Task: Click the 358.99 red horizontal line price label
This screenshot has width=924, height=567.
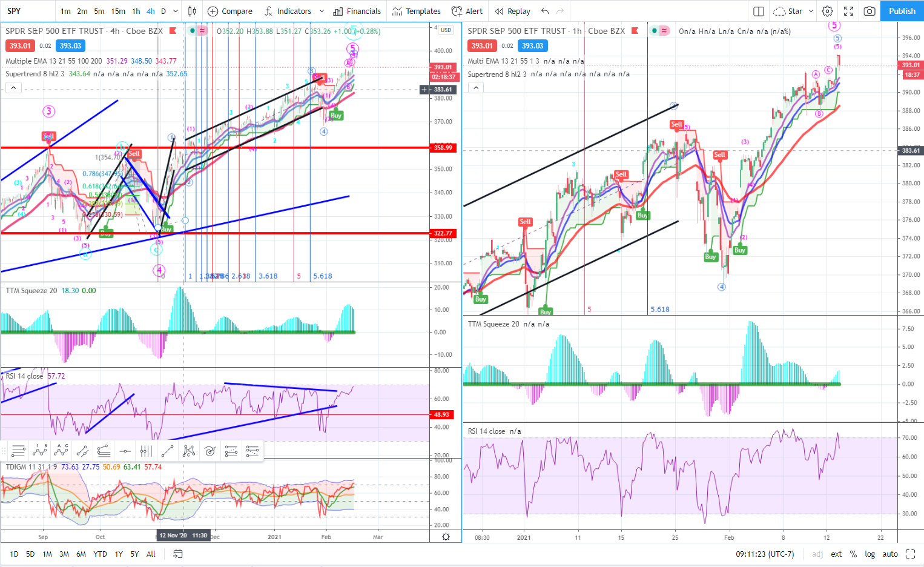Action: (x=443, y=148)
